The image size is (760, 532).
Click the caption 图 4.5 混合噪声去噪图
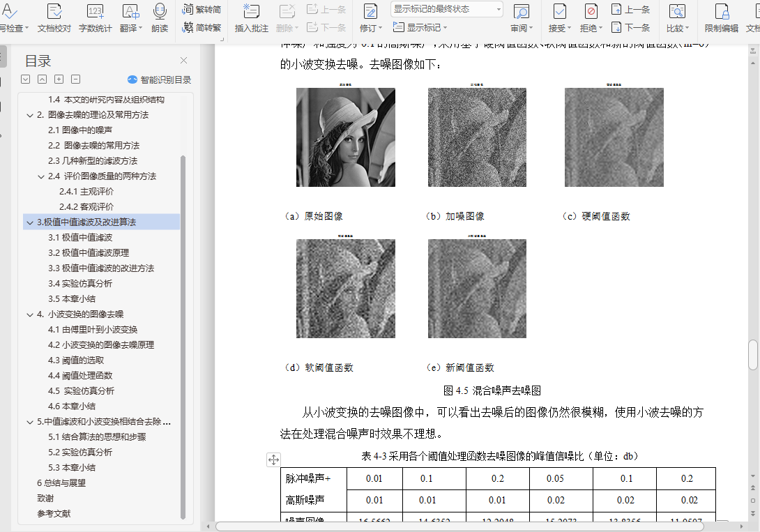(492, 390)
